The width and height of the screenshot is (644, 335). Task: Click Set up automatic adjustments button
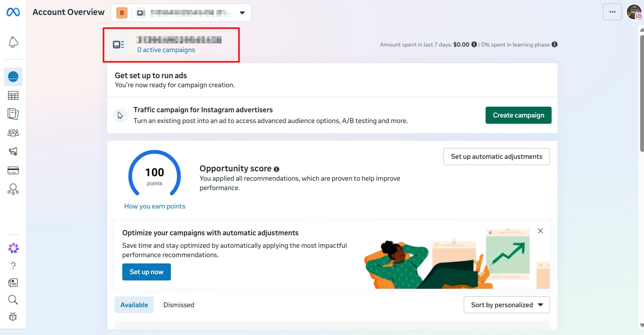(496, 156)
